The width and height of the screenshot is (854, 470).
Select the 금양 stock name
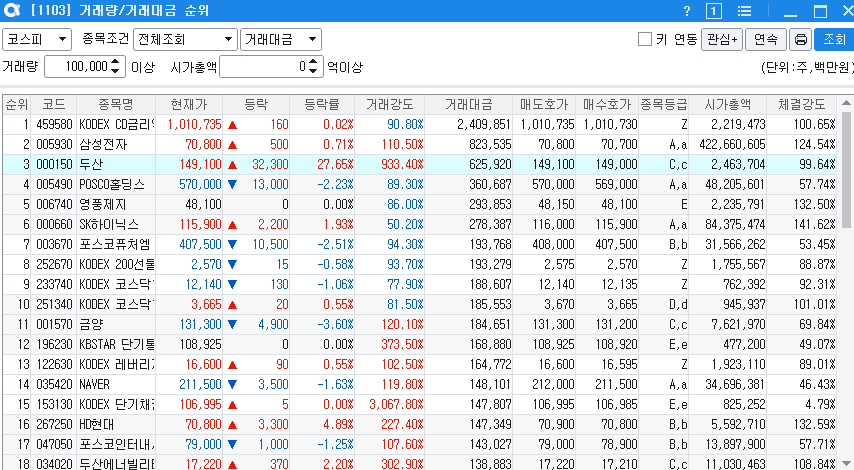pos(91,325)
